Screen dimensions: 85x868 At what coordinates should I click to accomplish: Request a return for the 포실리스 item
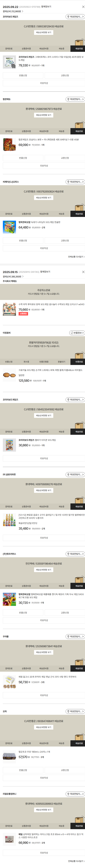click(23, 158)
